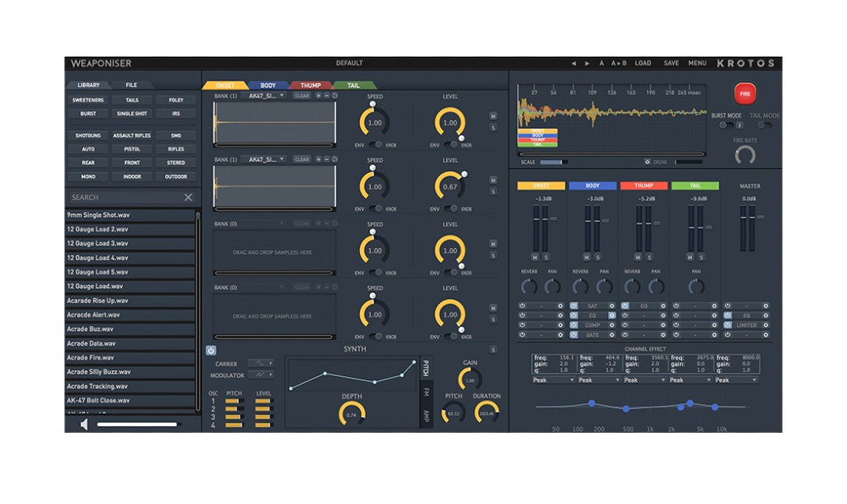Filter library by Assault Rifles tag
847x504 pixels.
coord(132,136)
